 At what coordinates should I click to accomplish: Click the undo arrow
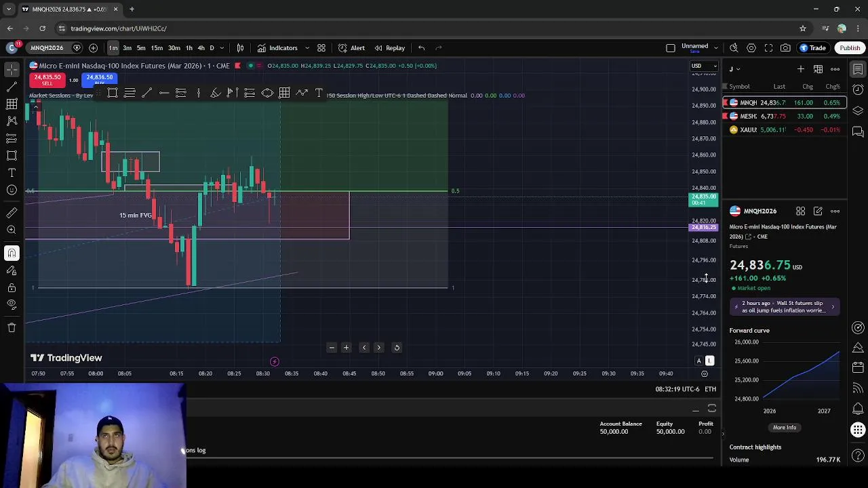[x=421, y=48]
